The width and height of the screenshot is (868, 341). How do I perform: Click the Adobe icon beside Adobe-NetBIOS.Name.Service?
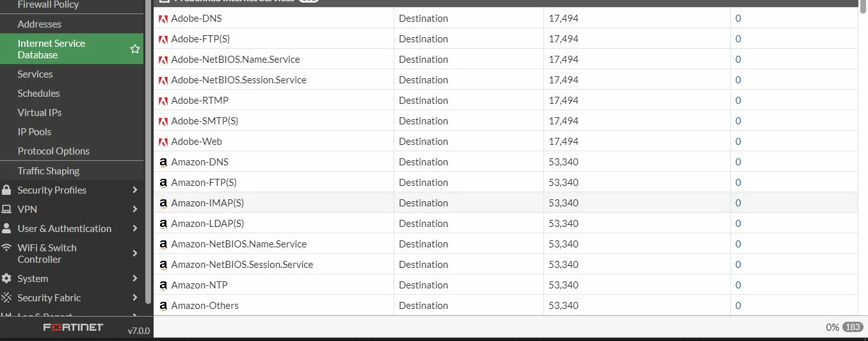(x=163, y=60)
